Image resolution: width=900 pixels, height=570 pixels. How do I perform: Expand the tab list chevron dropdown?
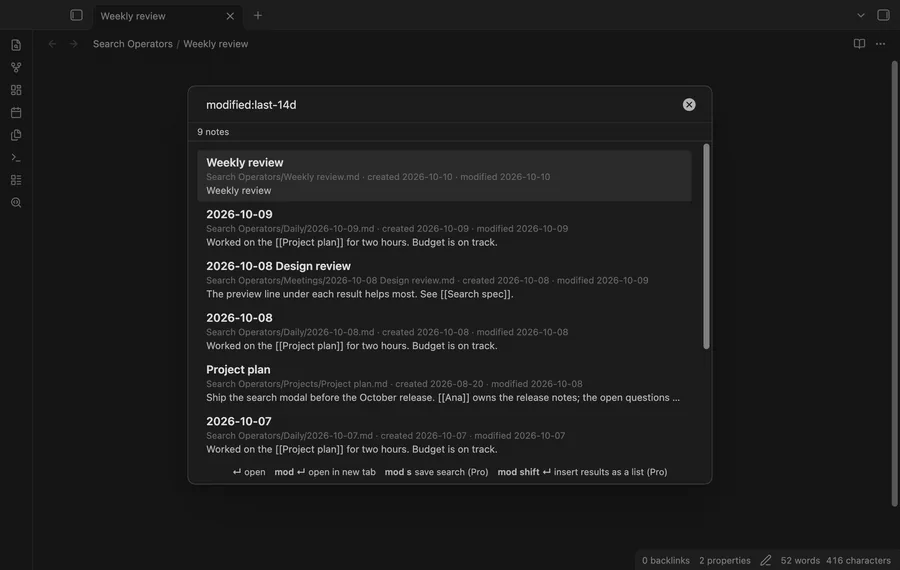pyautogui.click(x=860, y=15)
